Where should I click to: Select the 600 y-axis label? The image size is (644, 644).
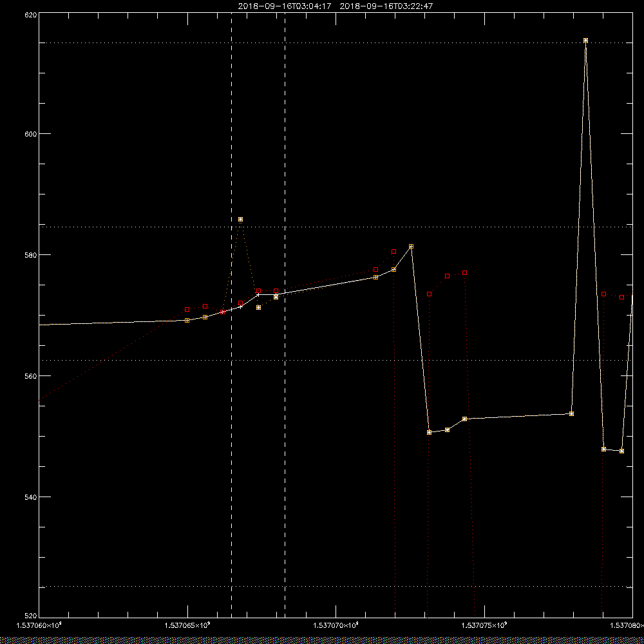coord(31,134)
